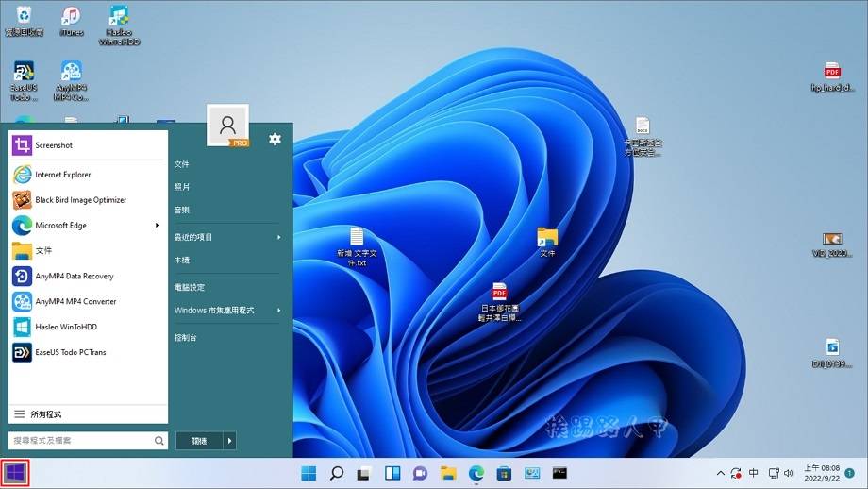
Task: Click 所有程式 to show all programs
Action: click(45, 414)
